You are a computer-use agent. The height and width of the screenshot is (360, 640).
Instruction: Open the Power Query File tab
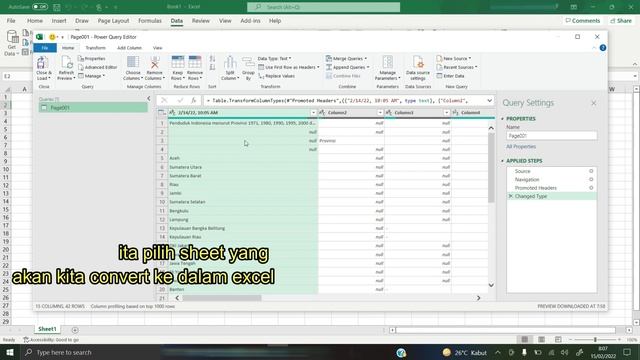[x=45, y=48]
